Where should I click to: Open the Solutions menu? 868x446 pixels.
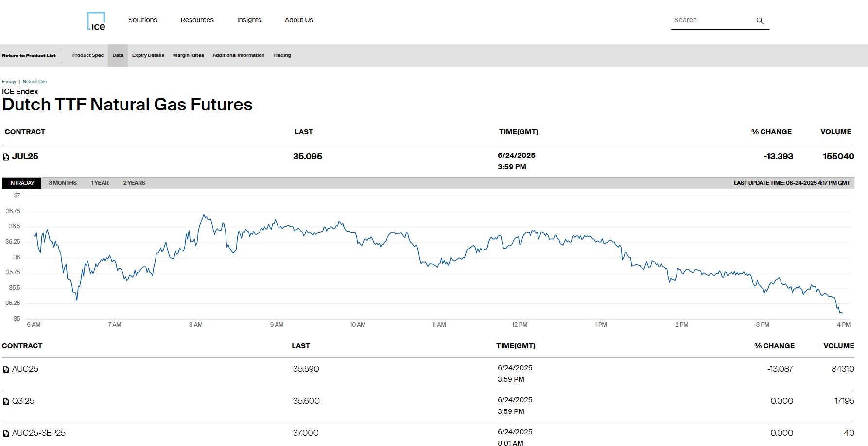coord(142,20)
